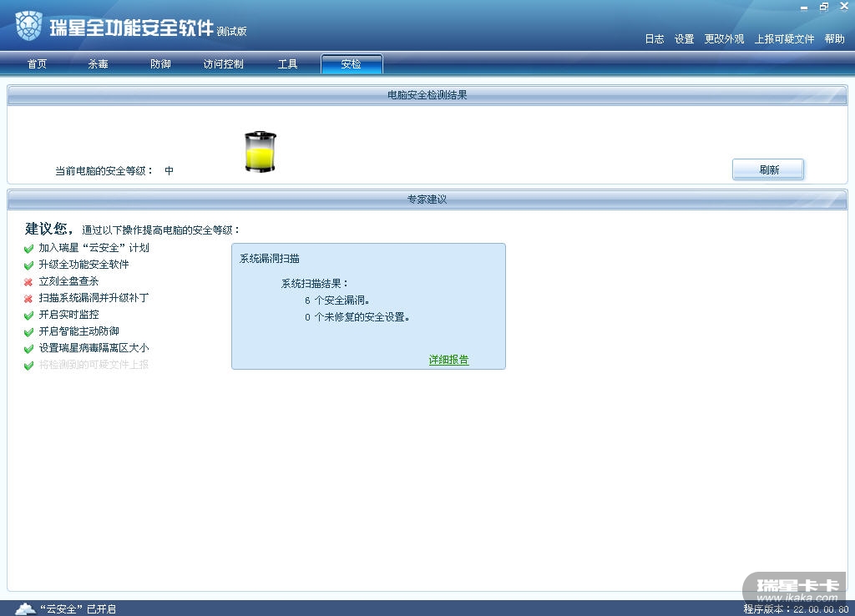Minimize the Rising window
Image resolution: width=855 pixels, height=616 pixels.
pos(804,8)
